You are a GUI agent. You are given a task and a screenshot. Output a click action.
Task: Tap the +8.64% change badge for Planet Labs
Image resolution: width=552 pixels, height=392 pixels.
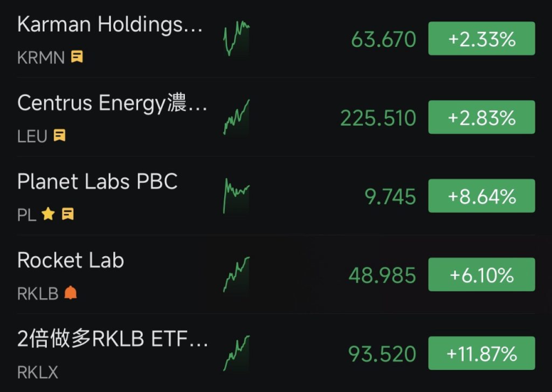pos(482,197)
